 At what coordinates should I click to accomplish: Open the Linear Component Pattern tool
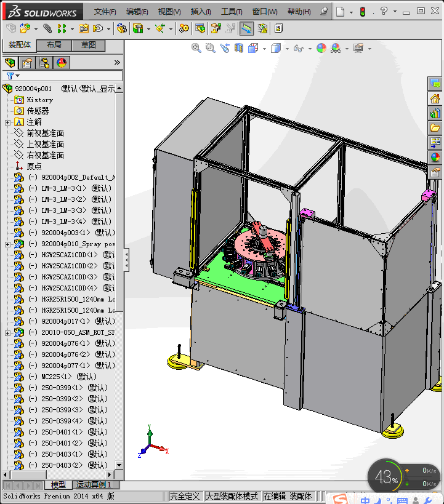pyautogui.click(x=62, y=28)
